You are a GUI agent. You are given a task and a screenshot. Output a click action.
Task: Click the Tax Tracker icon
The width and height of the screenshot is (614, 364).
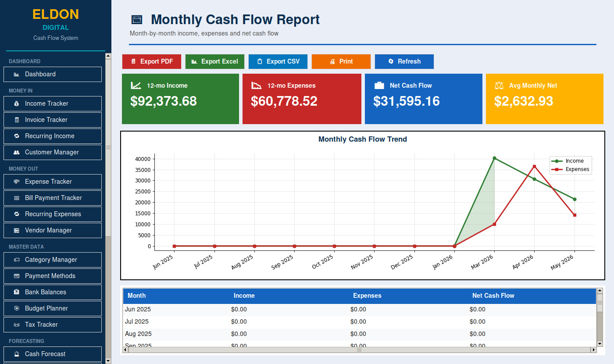17,325
